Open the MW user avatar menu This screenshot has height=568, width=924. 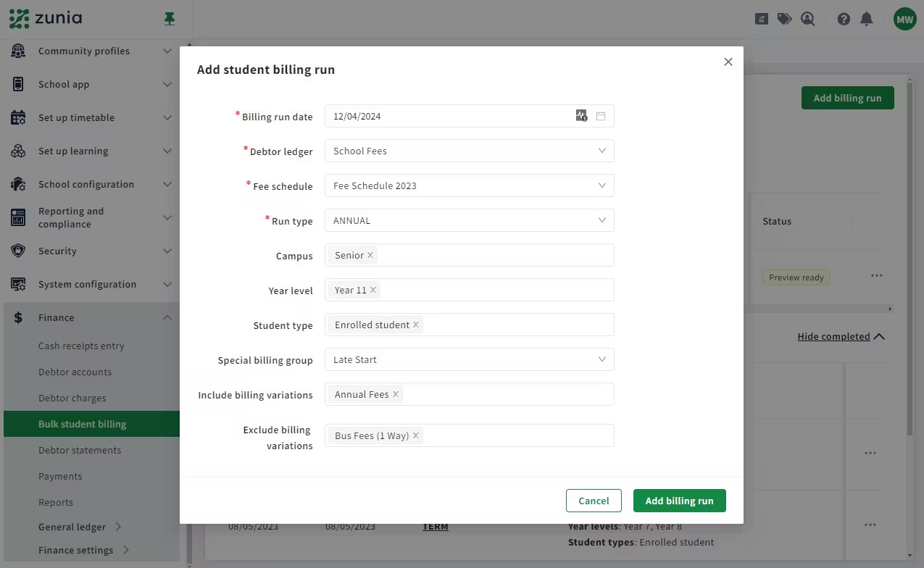[x=904, y=20]
